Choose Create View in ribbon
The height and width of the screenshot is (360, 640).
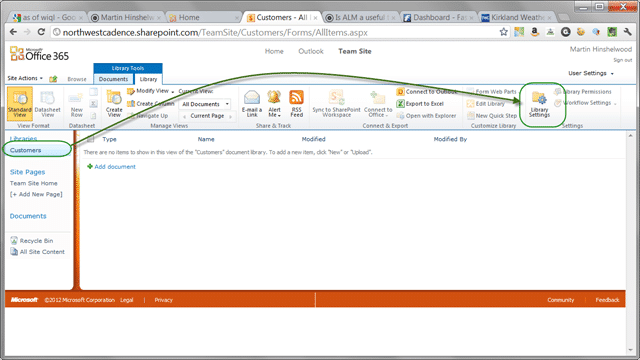click(x=114, y=104)
